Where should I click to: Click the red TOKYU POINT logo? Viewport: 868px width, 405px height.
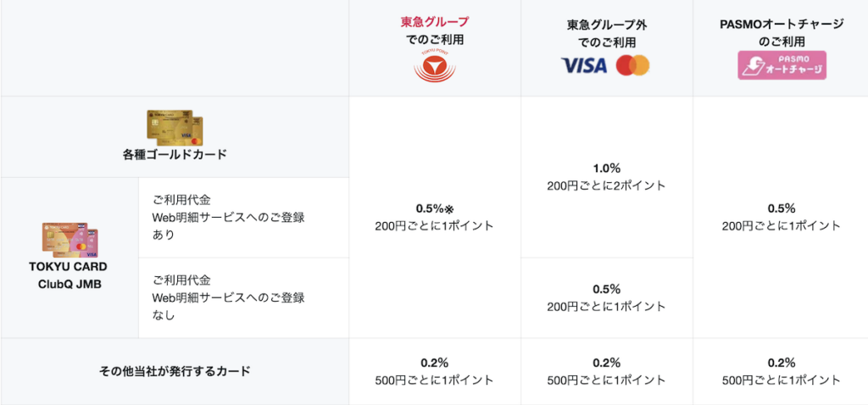click(434, 67)
